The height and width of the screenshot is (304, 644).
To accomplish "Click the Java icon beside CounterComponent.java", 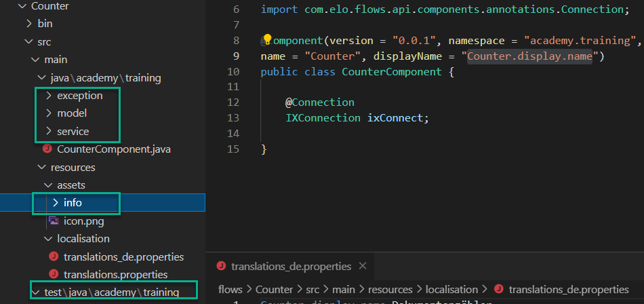I will click(47, 149).
